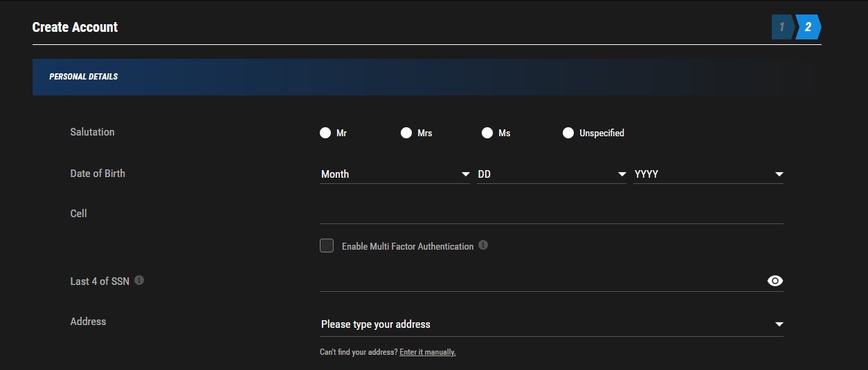
Task: Click the info icon beside Multi Factor Authentication
Action: 483,245
